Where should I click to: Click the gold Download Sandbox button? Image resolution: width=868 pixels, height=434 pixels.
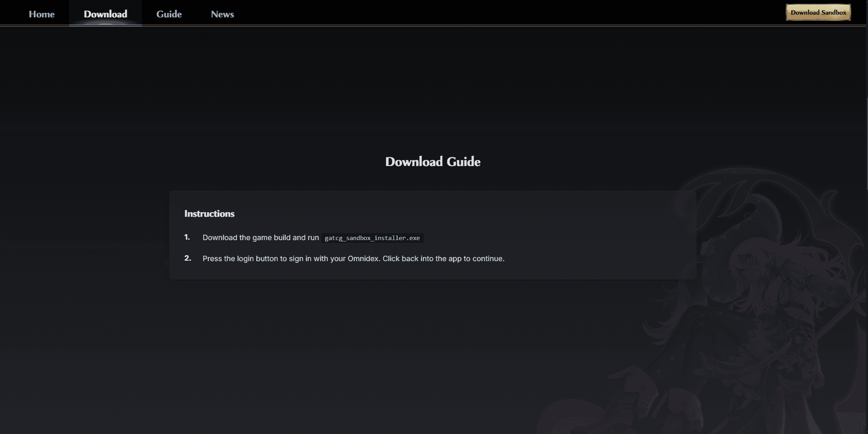pos(818,12)
